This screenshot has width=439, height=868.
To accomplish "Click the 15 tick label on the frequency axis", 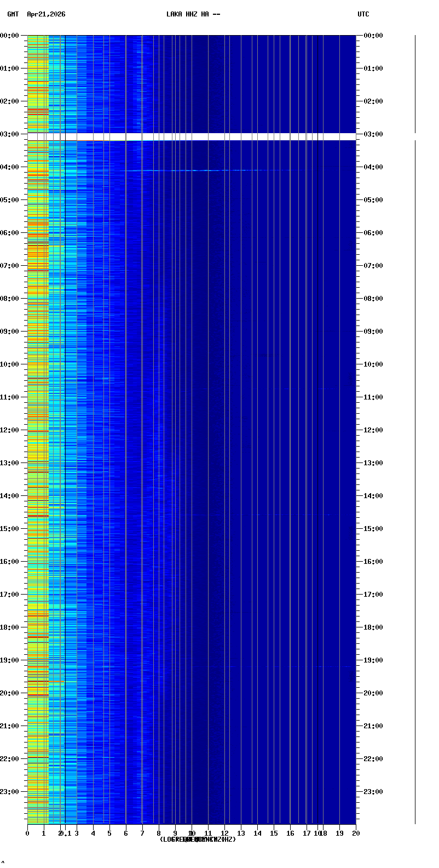I will [x=274, y=833].
